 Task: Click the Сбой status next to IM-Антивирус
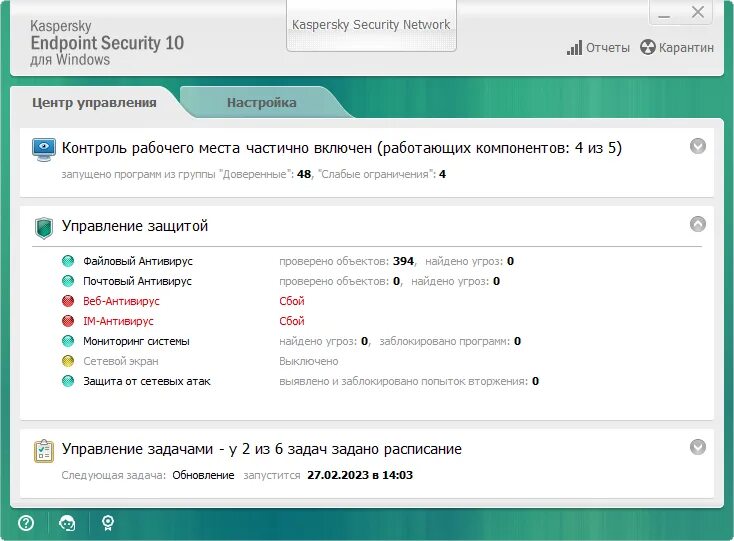click(292, 321)
